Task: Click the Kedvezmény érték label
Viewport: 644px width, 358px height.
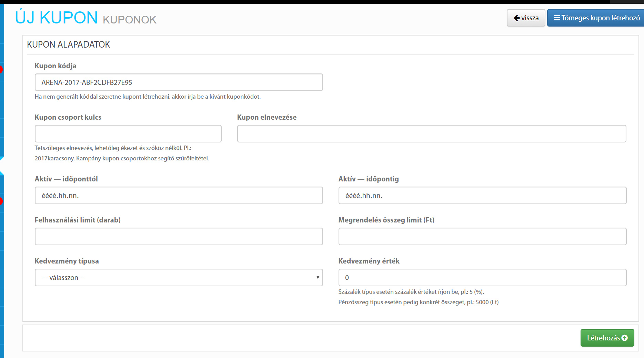Action: point(369,261)
